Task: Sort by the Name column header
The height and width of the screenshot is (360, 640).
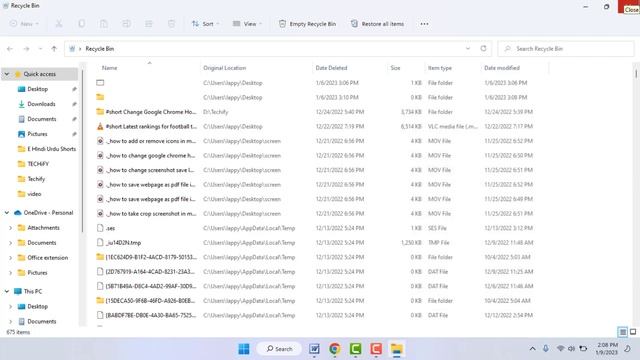Action: pos(109,68)
